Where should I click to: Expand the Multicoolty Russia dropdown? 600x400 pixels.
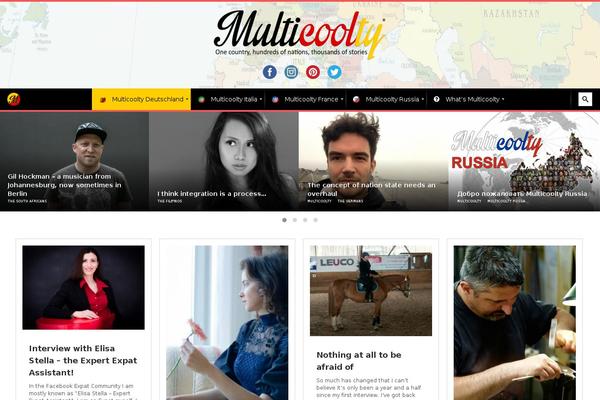coord(388,99)
